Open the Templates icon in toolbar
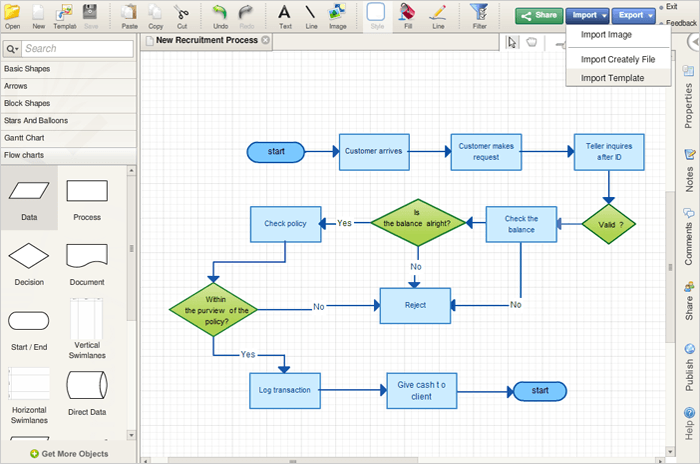 (64, 12)
